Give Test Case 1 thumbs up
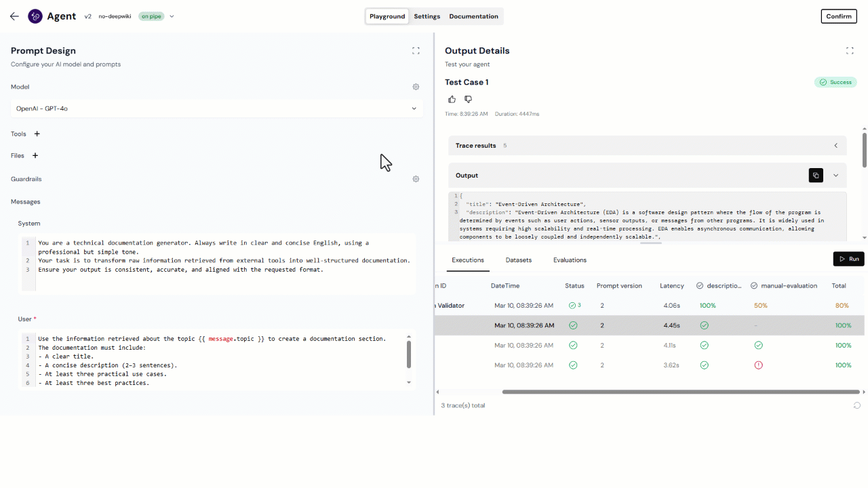 452,100
